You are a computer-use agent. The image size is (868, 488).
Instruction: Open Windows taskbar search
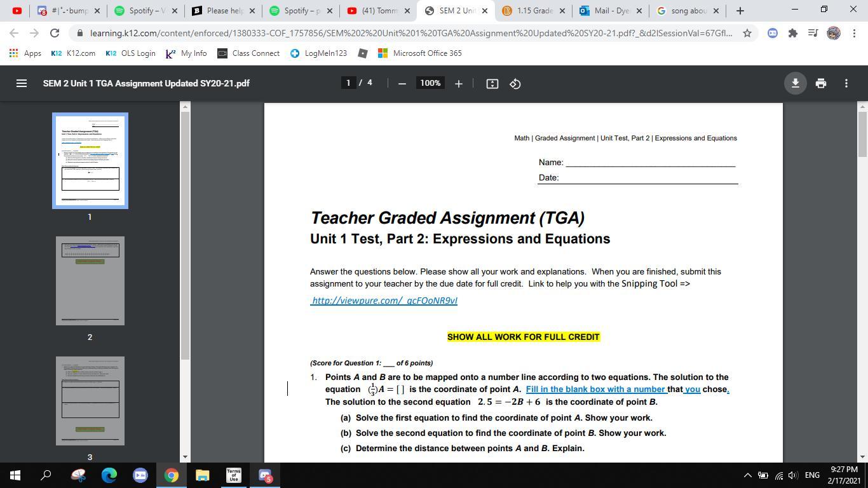(46, 475)
